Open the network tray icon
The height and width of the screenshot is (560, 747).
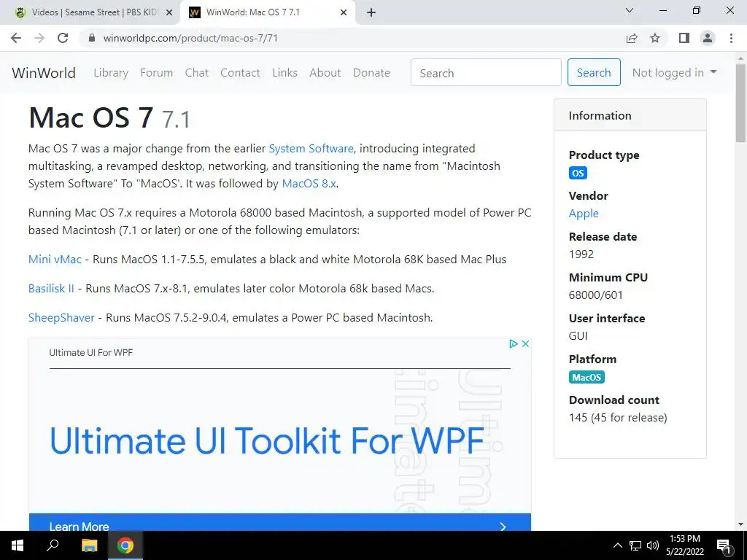tap(635, 545)
